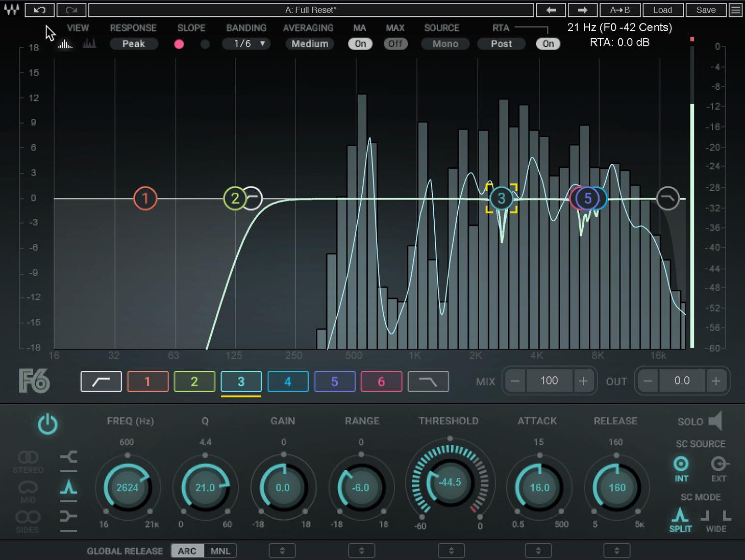Load the next preset arrow
The height and width of the screenshot is (560, 745).
pyautogui.click(x=582, y=10)
